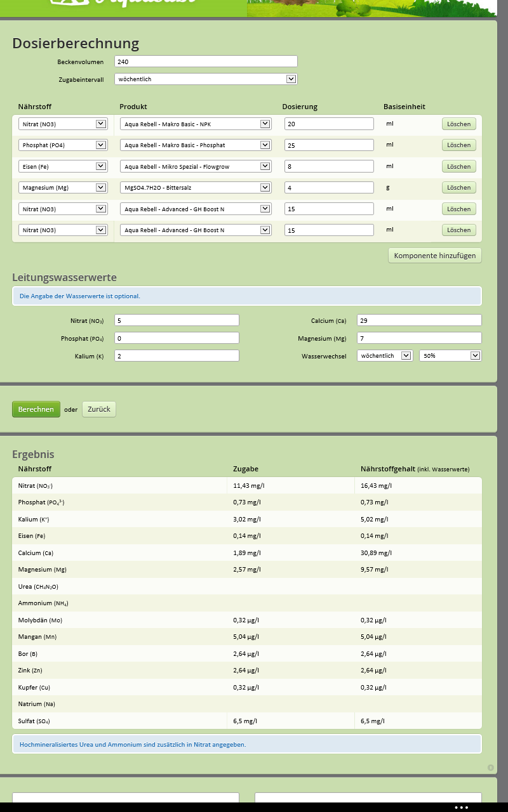This screenshot has height=812, width=508.
Task: Click the Basiseinheit column header
Action: (404, 107)
